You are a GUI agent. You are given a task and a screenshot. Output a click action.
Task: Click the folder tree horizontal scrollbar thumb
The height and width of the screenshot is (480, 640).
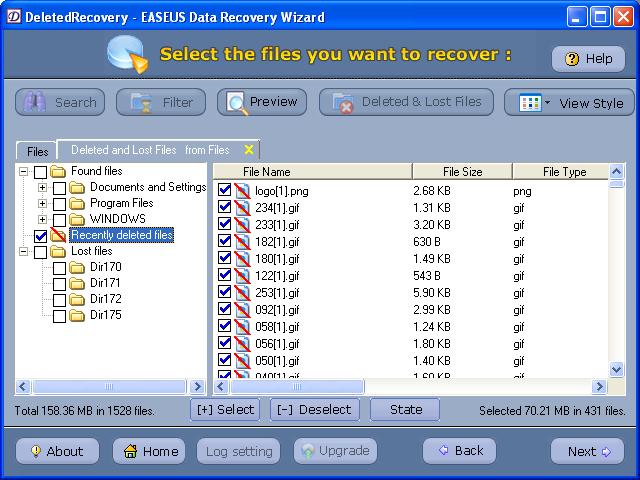pyautogui.click(x=109, y=386)
